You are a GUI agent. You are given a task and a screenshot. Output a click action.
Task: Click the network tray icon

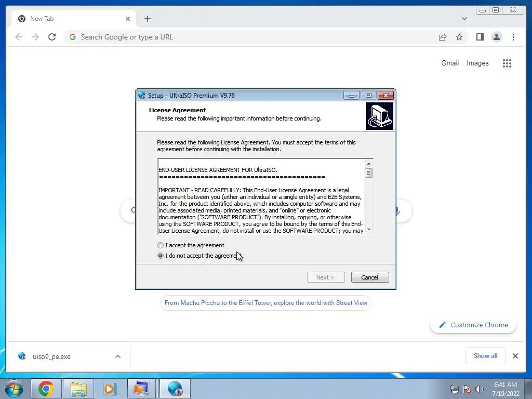[454, 389]
